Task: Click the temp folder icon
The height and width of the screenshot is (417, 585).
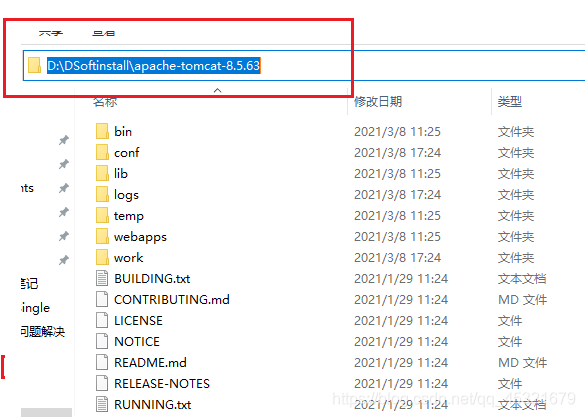Action: 102,215
